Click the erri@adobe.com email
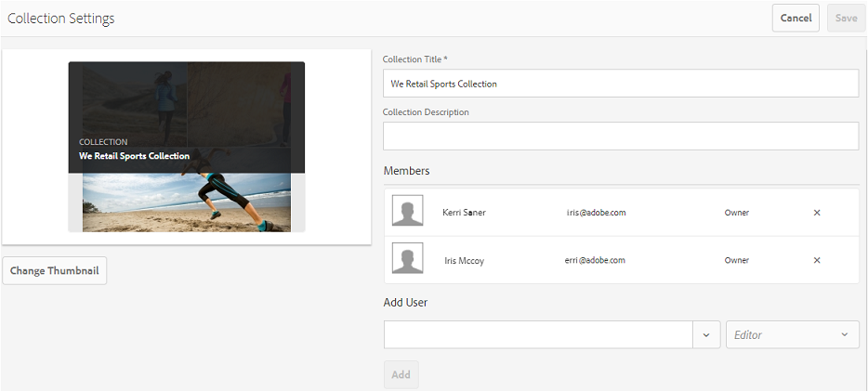868x391 pixels. [595, 260]
